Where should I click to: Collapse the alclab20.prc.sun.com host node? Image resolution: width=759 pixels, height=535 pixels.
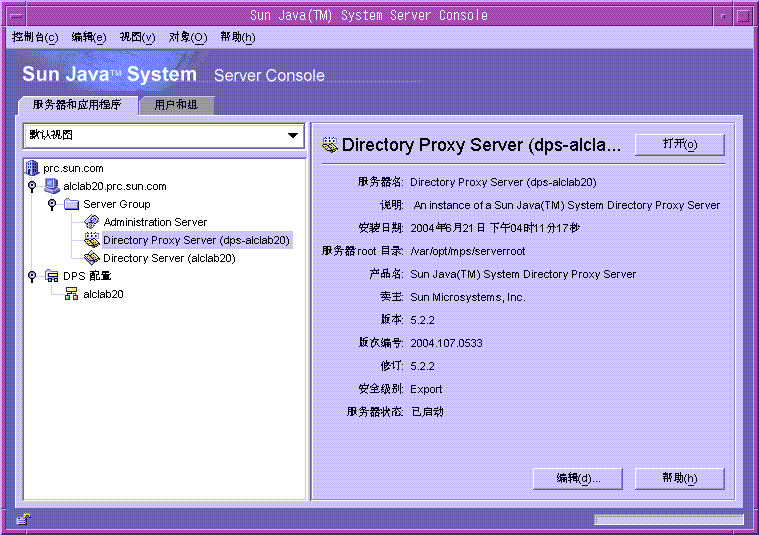(32, 186)
